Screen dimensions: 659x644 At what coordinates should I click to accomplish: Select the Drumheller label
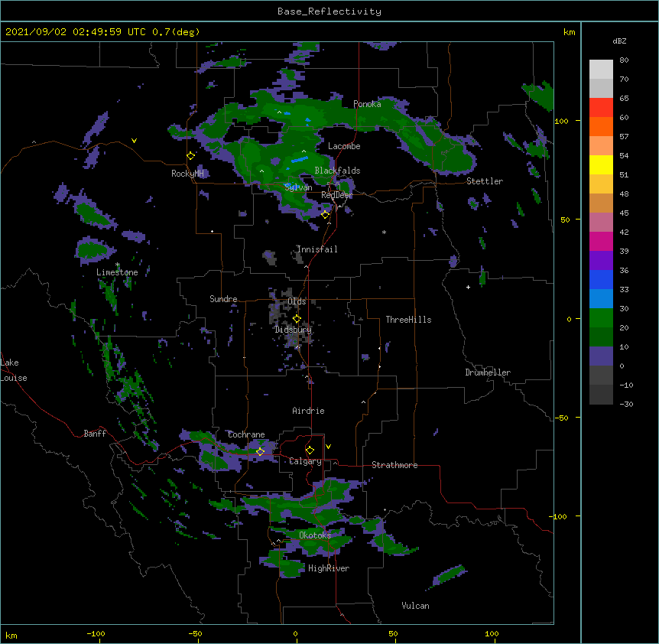488,372
